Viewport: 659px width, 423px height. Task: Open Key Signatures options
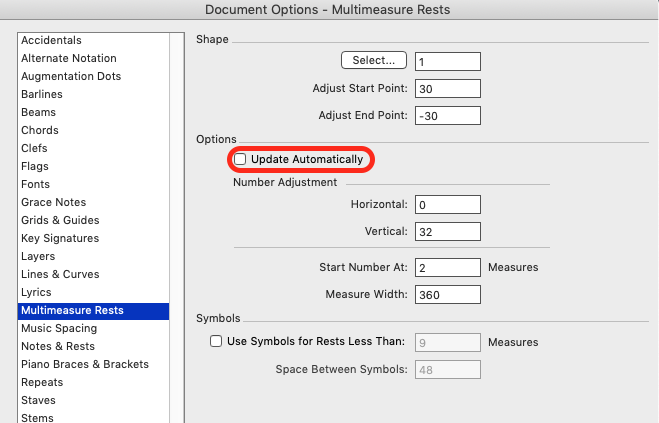[60, 238]
